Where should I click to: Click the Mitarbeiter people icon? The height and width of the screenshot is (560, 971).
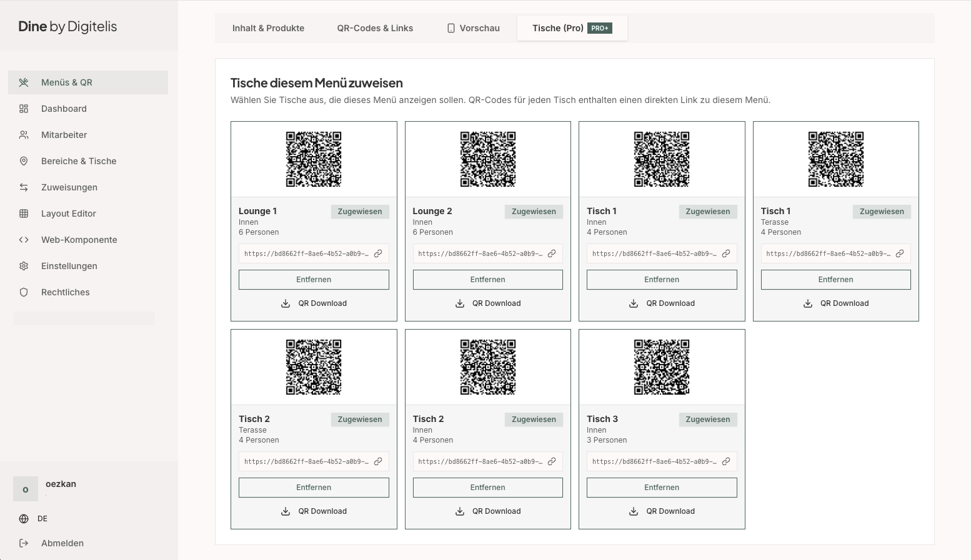click(x=24, y=135)
